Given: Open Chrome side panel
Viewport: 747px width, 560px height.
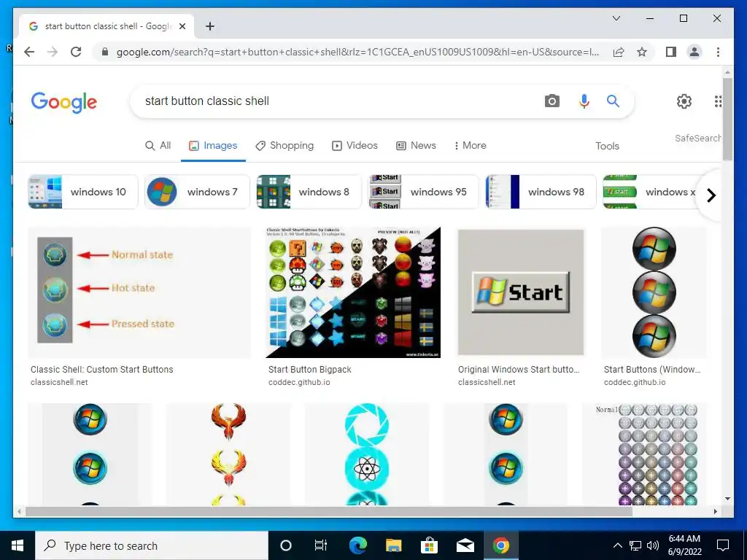Looking at the screenshot, I should tap(671, 52).
